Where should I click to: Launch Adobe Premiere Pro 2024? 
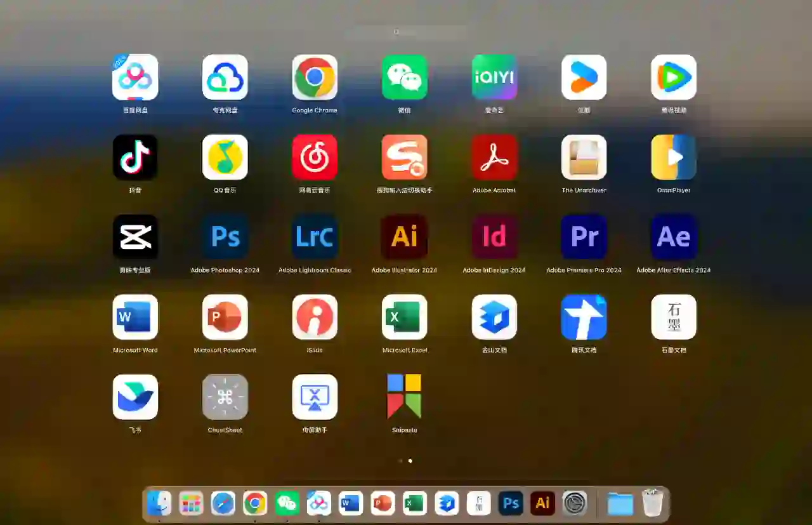pos(584,237)
